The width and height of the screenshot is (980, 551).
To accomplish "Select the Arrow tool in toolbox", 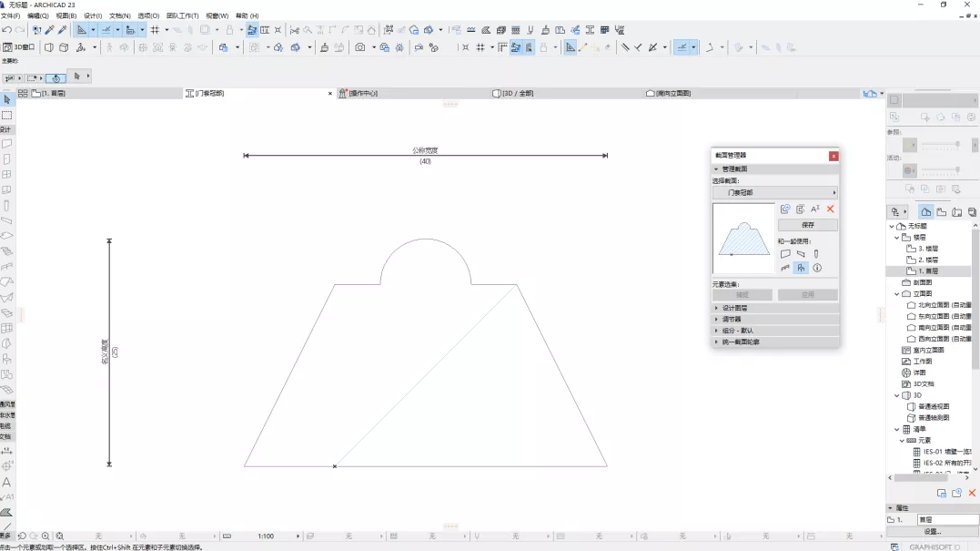I will (x=7, y=99).
